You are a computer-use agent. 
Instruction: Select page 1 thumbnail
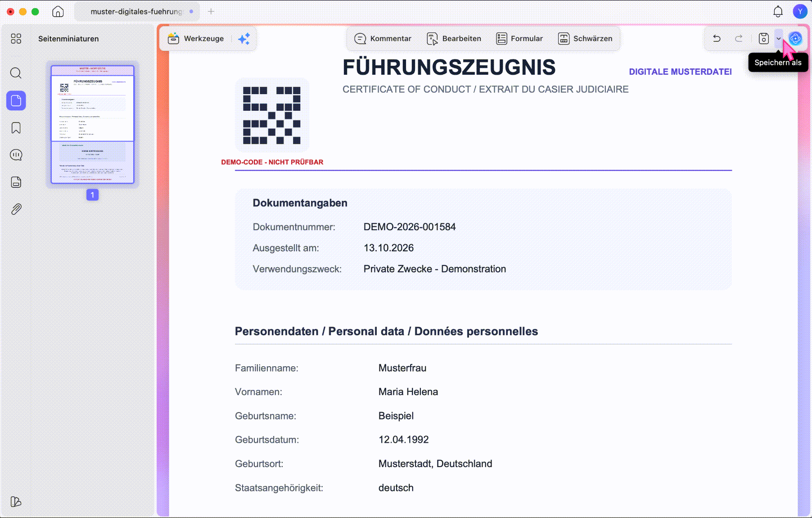92,124
